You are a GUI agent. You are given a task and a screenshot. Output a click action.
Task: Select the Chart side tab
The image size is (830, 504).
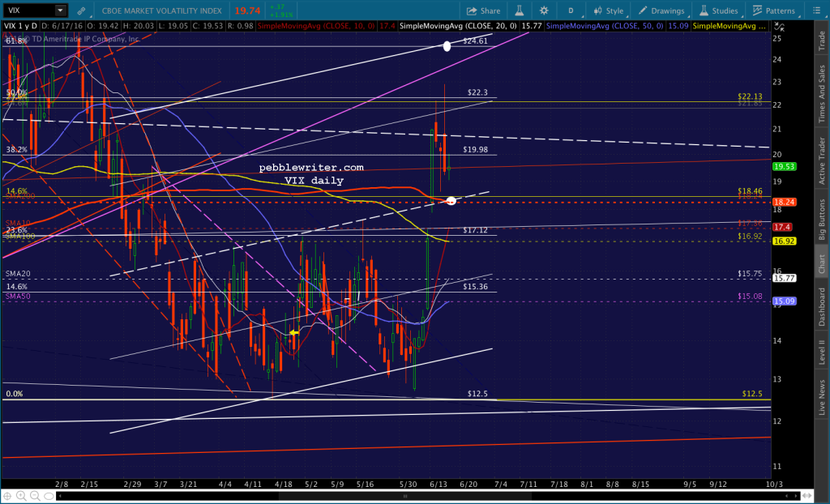pos(822,264)
